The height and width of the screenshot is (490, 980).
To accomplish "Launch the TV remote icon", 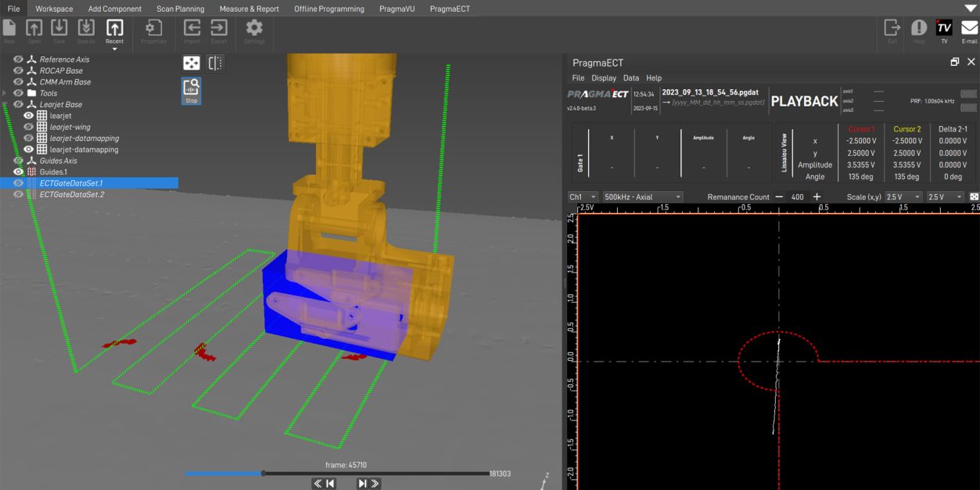I will tap(944, 28).
